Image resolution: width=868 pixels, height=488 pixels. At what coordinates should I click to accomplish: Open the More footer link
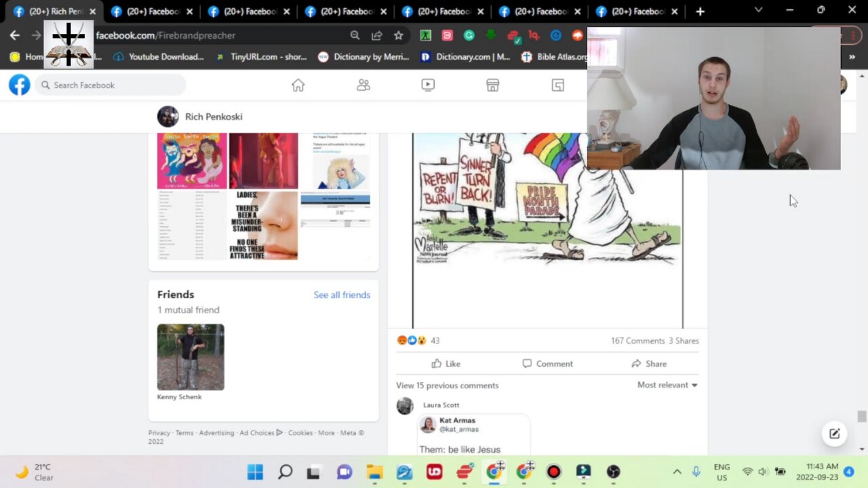pyautogui.click(x=326, y=433)
